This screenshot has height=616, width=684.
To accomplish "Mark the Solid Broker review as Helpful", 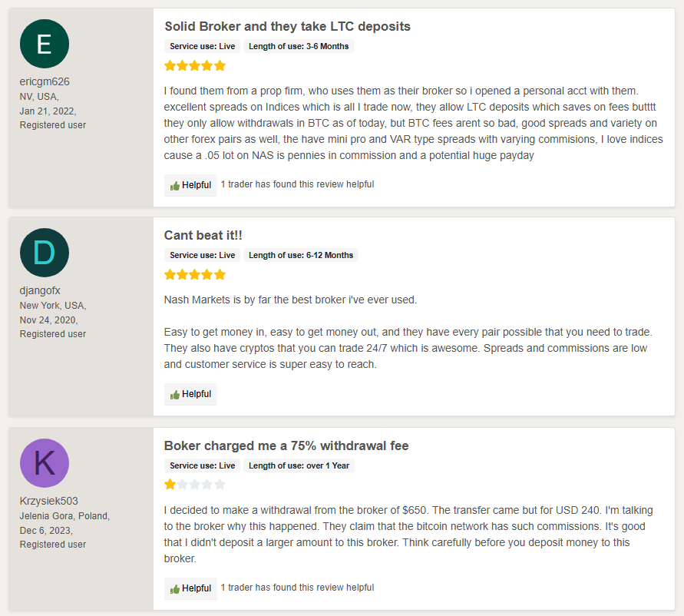I will [x=190, y=185].
